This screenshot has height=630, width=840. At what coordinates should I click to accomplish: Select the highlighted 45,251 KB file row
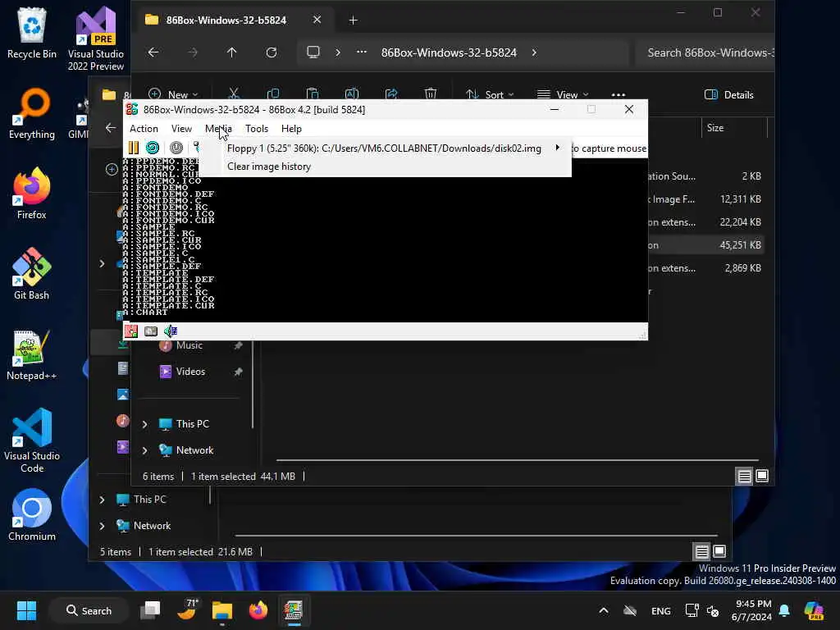tap(705, 245)
